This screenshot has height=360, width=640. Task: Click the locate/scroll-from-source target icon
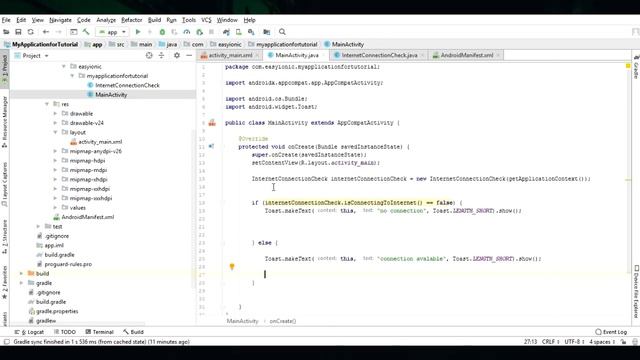click(149, 56)
